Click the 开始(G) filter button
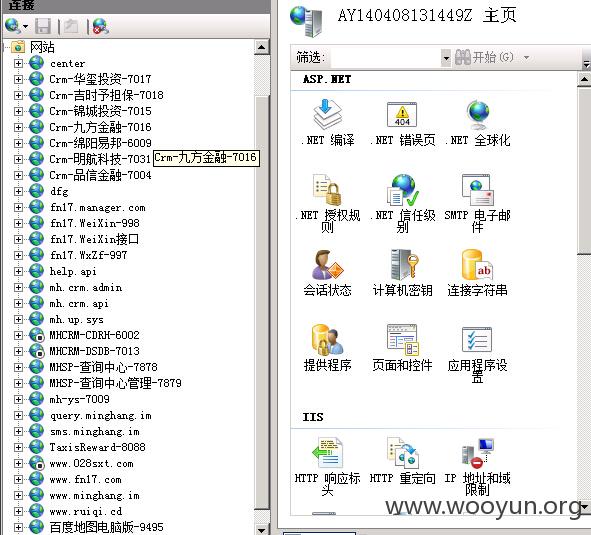The height and width of the screenshot is (535, 591). (485, 57)
